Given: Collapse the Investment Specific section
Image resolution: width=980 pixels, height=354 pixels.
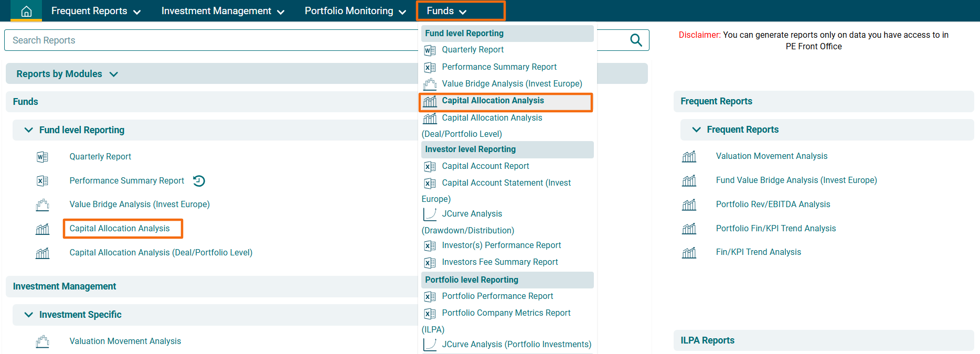Looking at the screenshot, I should coord(29,315).
